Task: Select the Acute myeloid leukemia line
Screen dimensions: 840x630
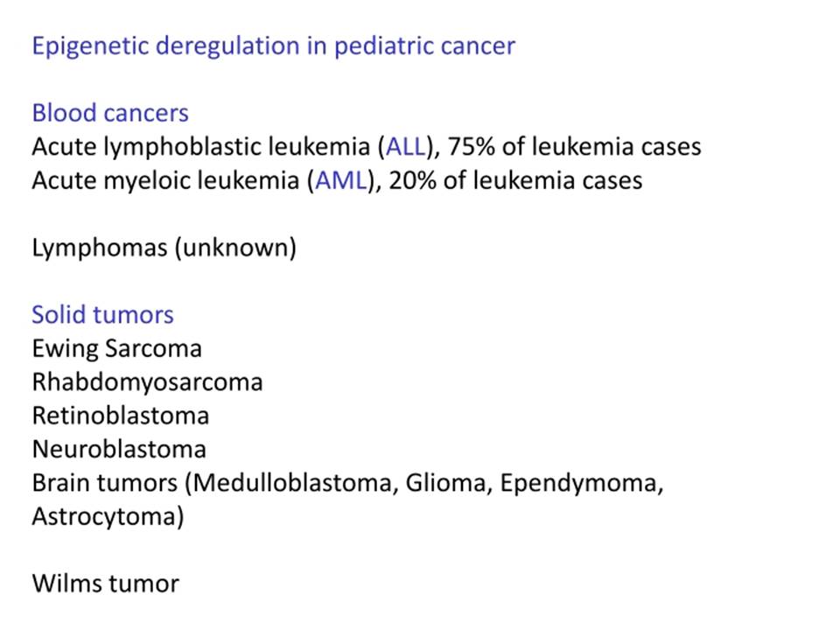Action: [x=337, y=181]
